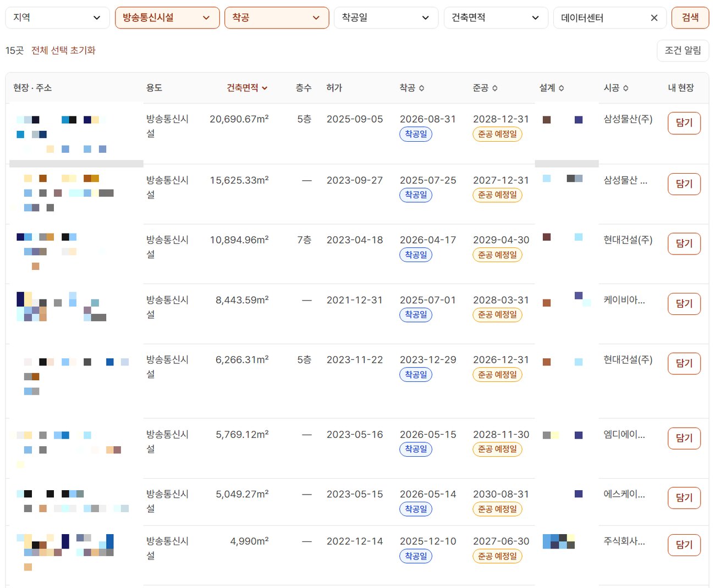Viewport: 715px width, 588px height.
Task: Open the 착공일 date filter dropdown
Action: (386, 18)
